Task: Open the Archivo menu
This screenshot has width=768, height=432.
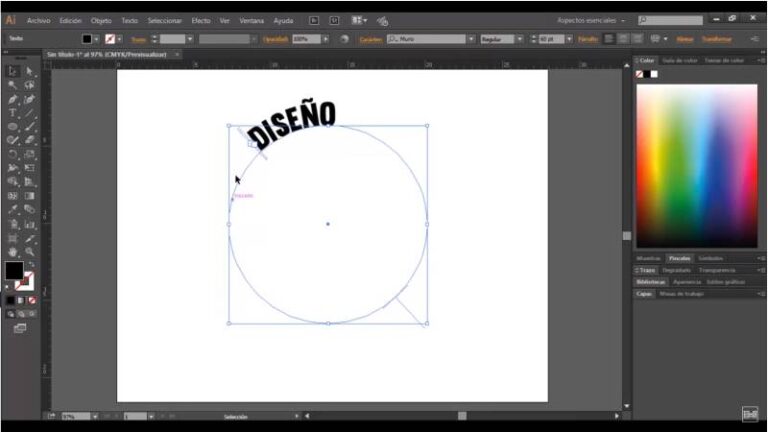Action: 39,21
